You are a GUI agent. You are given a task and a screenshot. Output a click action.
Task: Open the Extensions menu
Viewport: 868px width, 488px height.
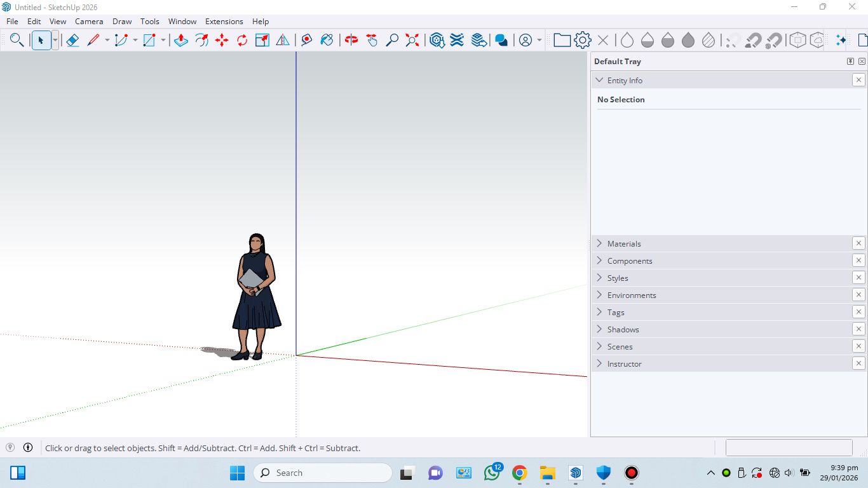[224, 21]
